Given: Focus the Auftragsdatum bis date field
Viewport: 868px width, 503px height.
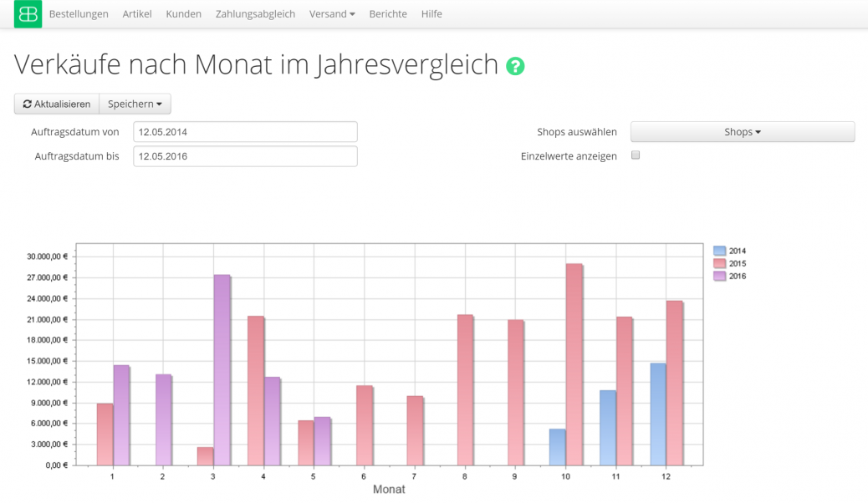Looking at the screenshot, I should tap(245, 156).
